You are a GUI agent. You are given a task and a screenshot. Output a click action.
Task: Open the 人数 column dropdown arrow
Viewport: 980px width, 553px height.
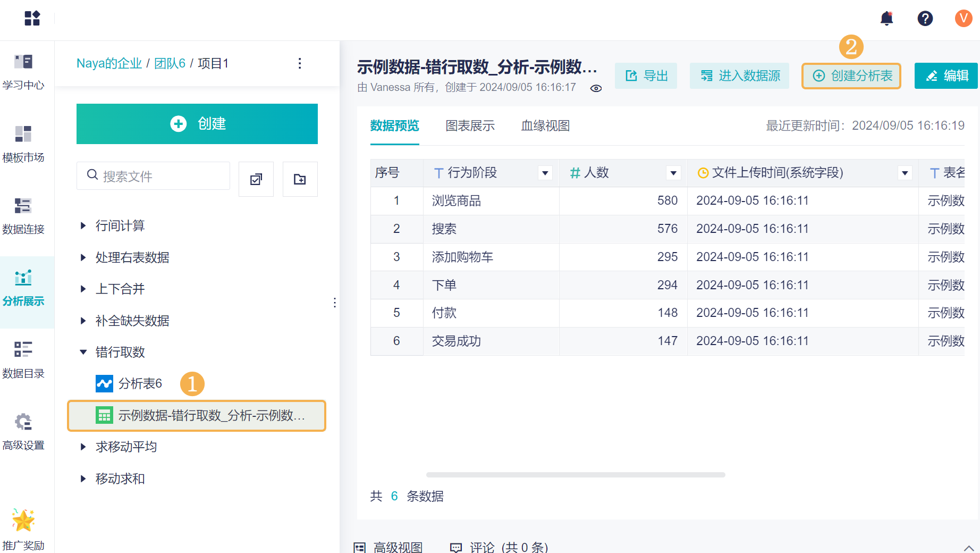673,173
